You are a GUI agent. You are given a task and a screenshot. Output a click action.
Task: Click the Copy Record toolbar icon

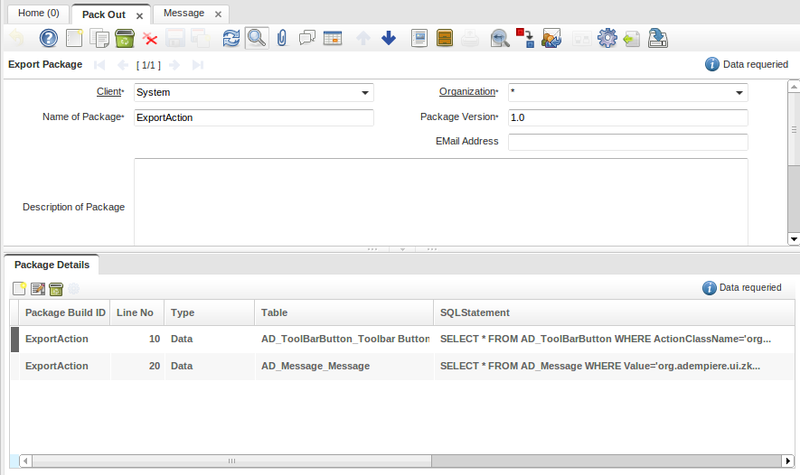(x=99, y=38)
